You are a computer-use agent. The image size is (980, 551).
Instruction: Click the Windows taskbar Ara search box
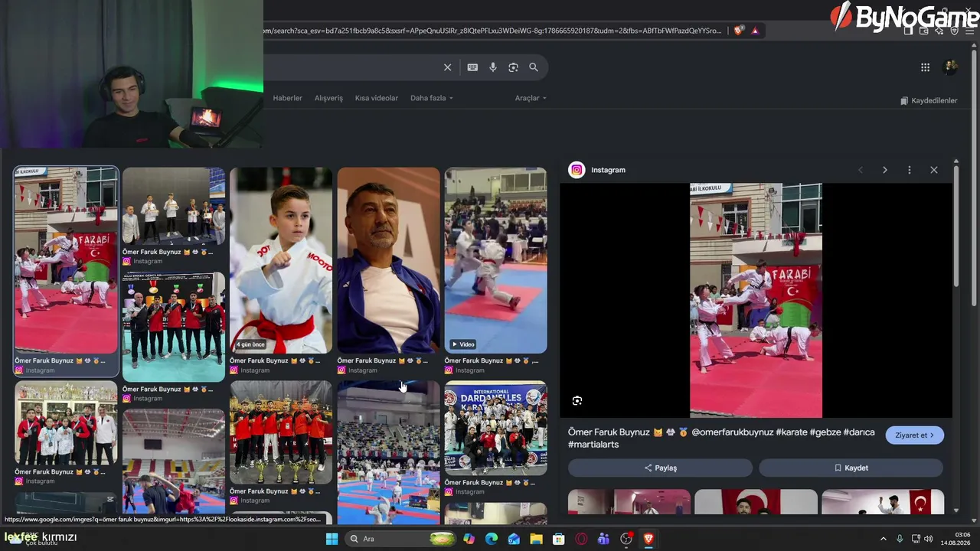[x=401, y=539]
